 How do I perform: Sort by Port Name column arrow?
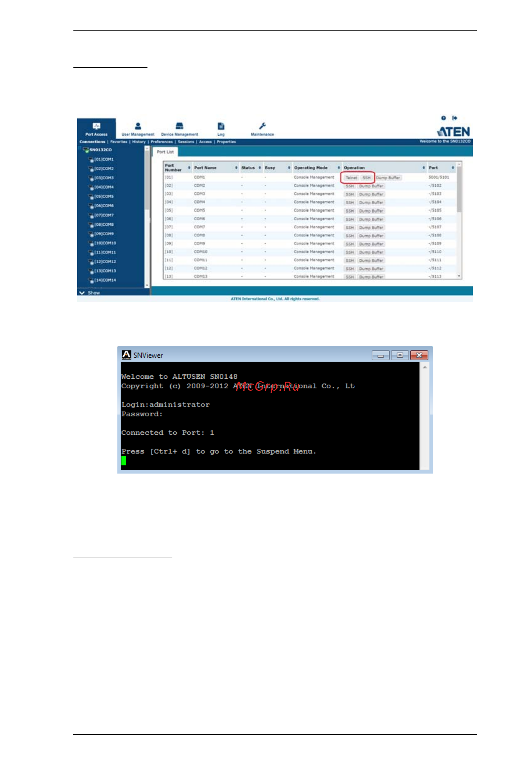tap(236, 167)
